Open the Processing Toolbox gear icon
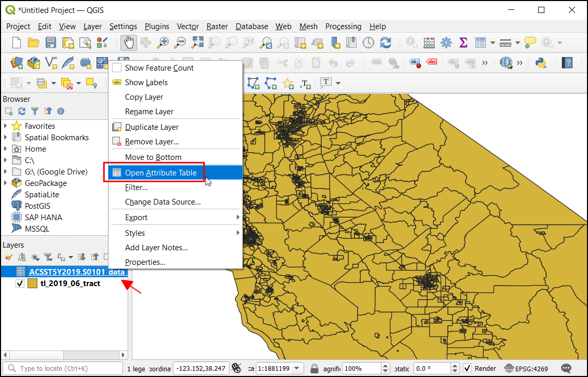588x377 pixels. (x=446, y=43)
